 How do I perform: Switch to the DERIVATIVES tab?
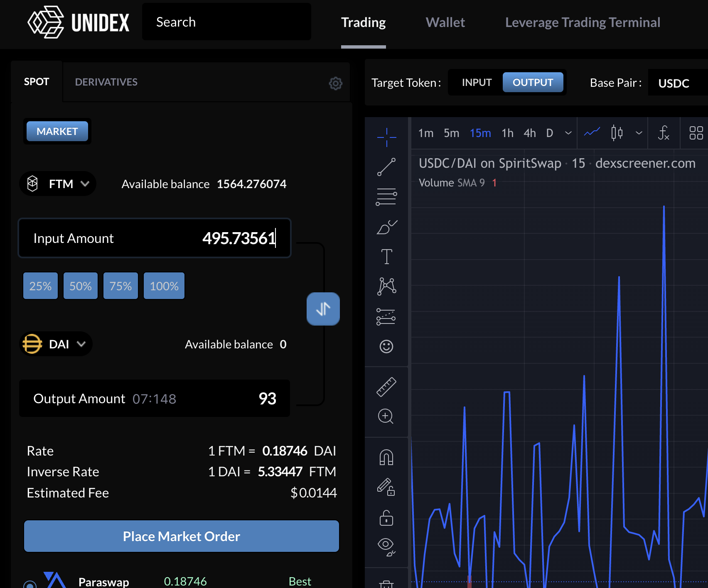coord(106,82)
